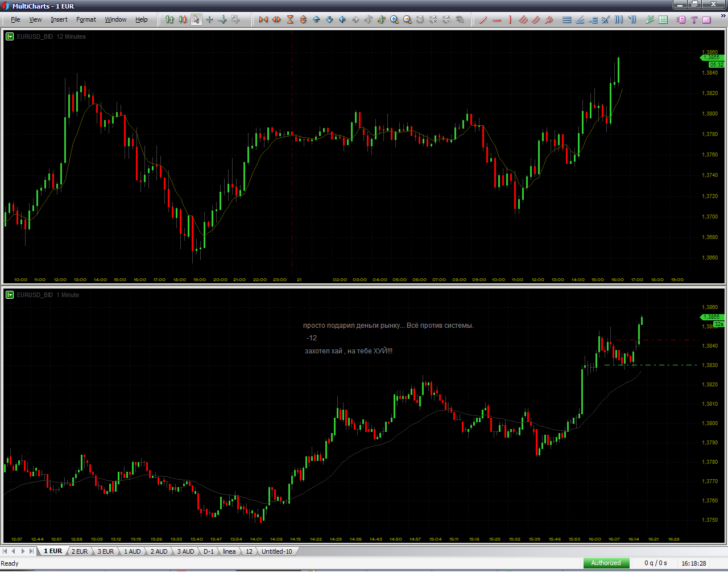Switch to the linea workspace tab
The height and width of the screenshot is (581, 728).
(229, 551)
